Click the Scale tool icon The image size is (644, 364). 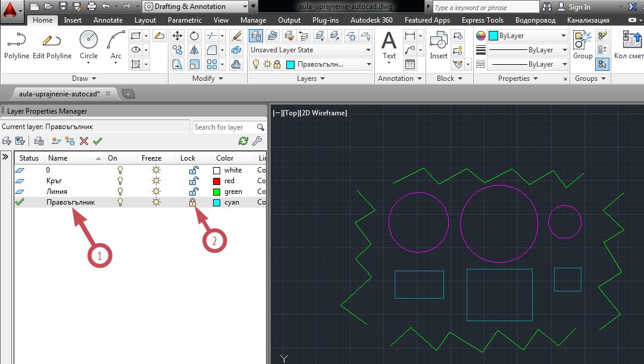point(194,64)
